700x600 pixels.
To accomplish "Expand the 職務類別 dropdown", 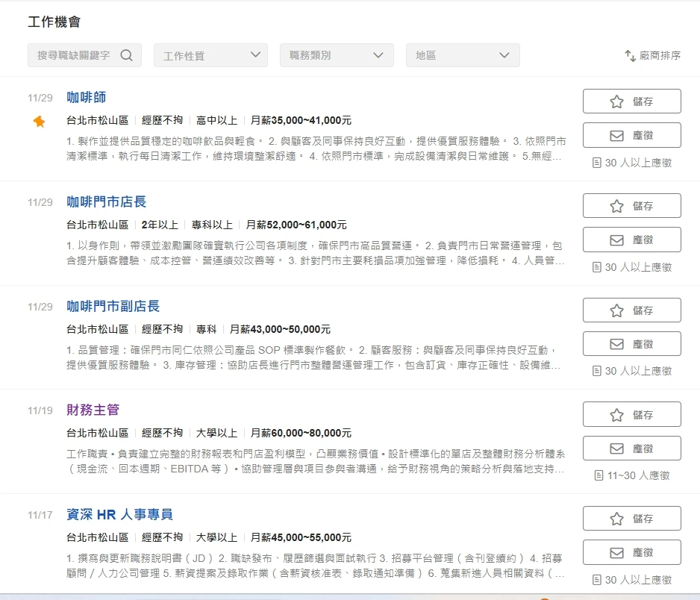I will coord(337,55).
